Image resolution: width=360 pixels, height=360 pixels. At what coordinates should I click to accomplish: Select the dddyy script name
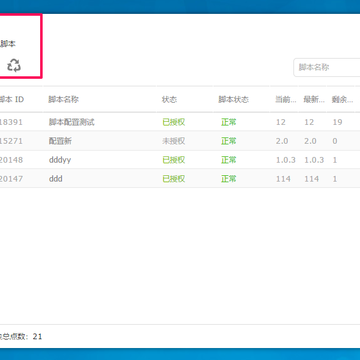pos(60,160)
